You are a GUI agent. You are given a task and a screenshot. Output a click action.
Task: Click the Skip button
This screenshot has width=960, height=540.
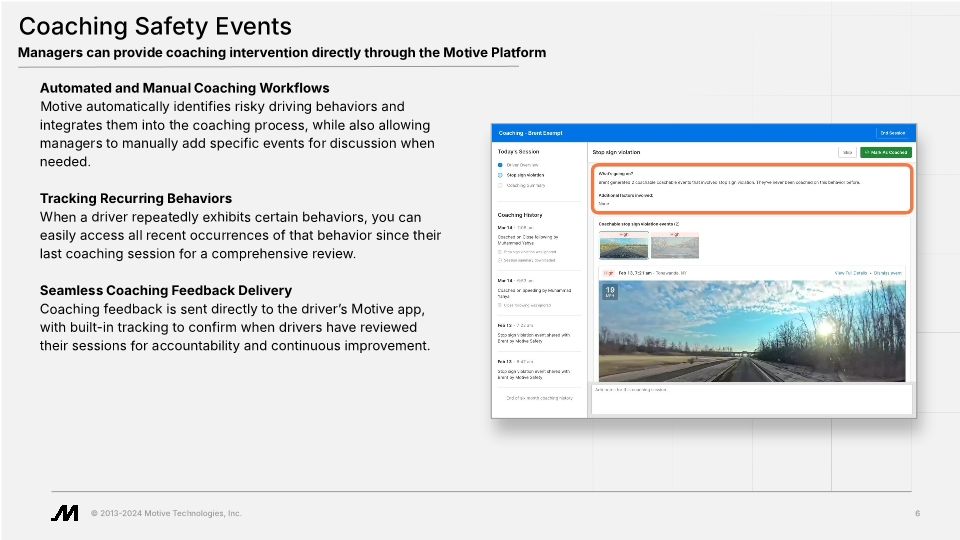pos(847,152)
